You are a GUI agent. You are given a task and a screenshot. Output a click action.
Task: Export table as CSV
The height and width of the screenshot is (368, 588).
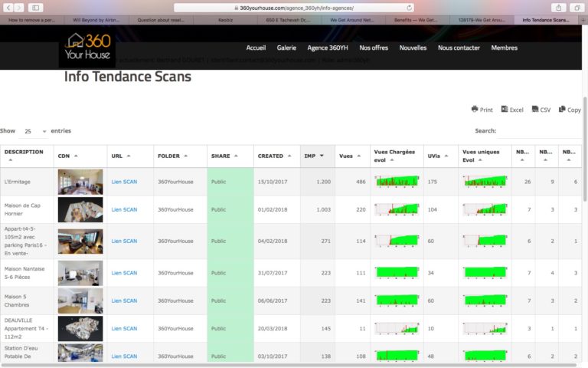click(541, 110)
